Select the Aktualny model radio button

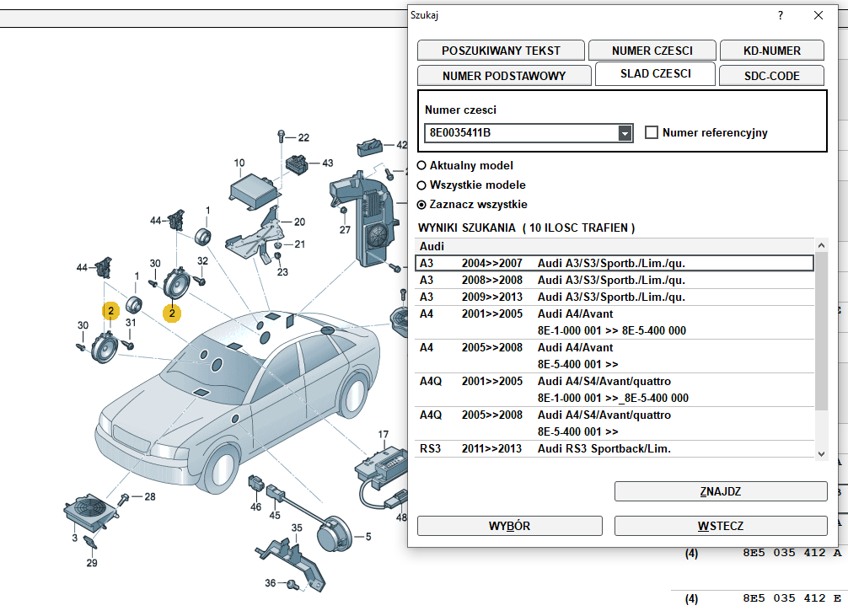[x=421, y=165]
